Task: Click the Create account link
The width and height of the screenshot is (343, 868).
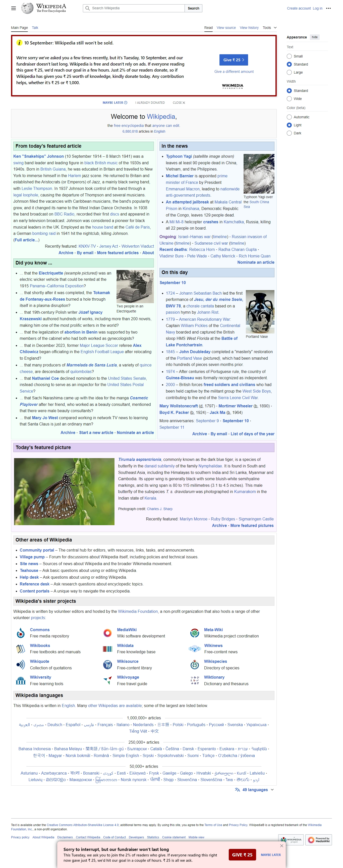Action: (x=299, y=9)
